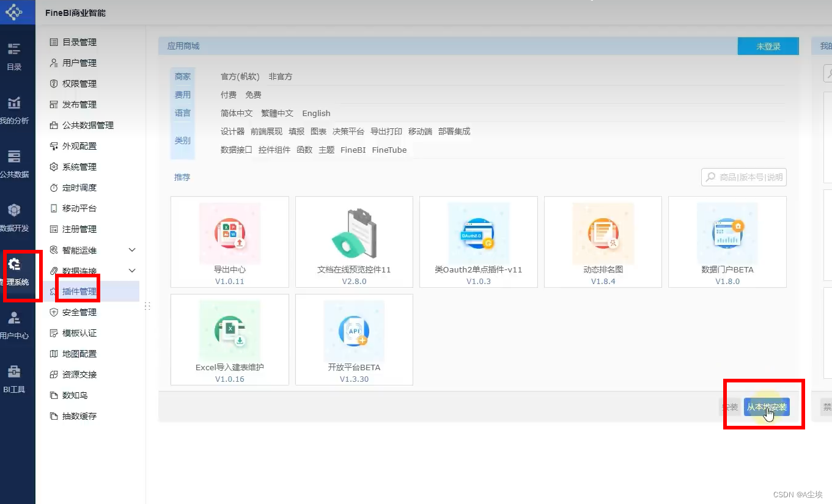Click the 注册管理 icon
832x504 pixels.
tap(54, 229)
